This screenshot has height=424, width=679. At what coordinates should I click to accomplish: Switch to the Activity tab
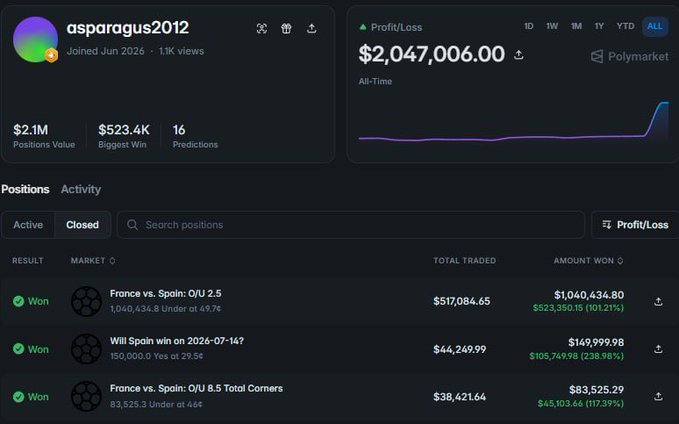point(81,189)
